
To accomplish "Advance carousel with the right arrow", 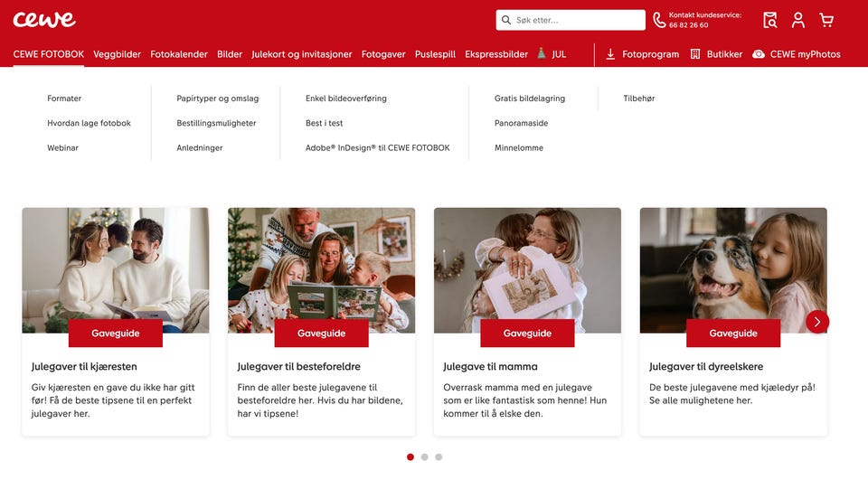I will pyautogui.click(x=817, y=322).
